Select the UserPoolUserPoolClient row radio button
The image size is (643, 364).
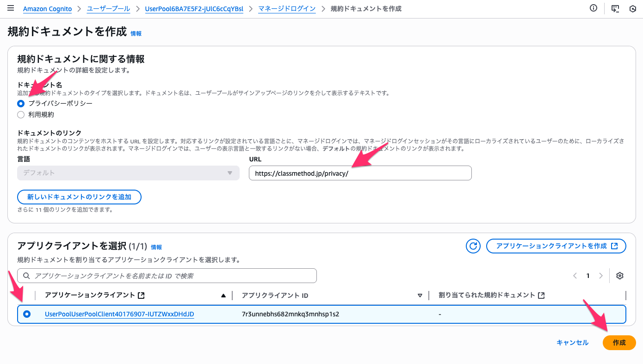pyautogui.click(x=27, y=314)
